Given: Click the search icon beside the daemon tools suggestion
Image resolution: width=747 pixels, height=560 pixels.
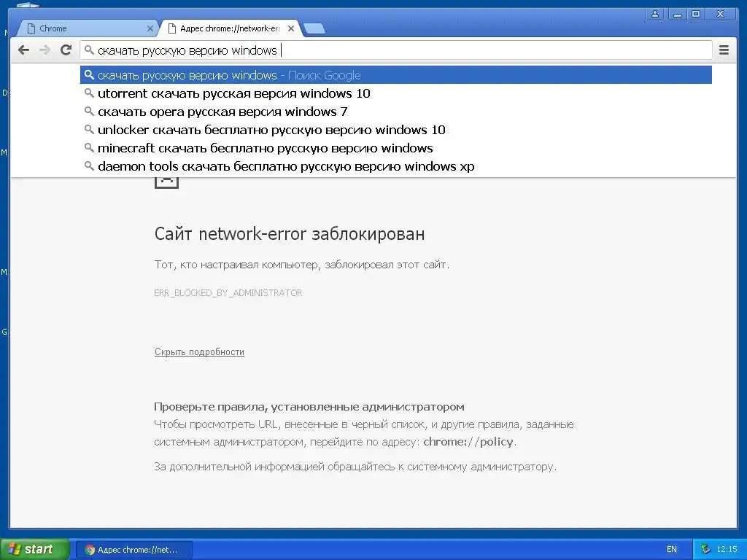Looking at the screenshot, I should pos(88,166).
